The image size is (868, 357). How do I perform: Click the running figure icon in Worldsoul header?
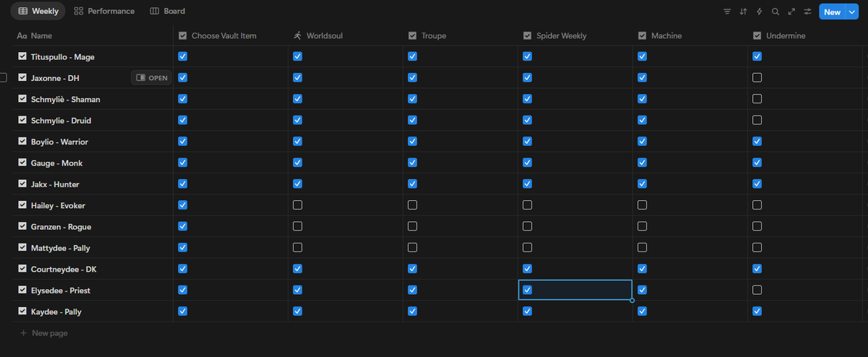click(x=297, y=35)
